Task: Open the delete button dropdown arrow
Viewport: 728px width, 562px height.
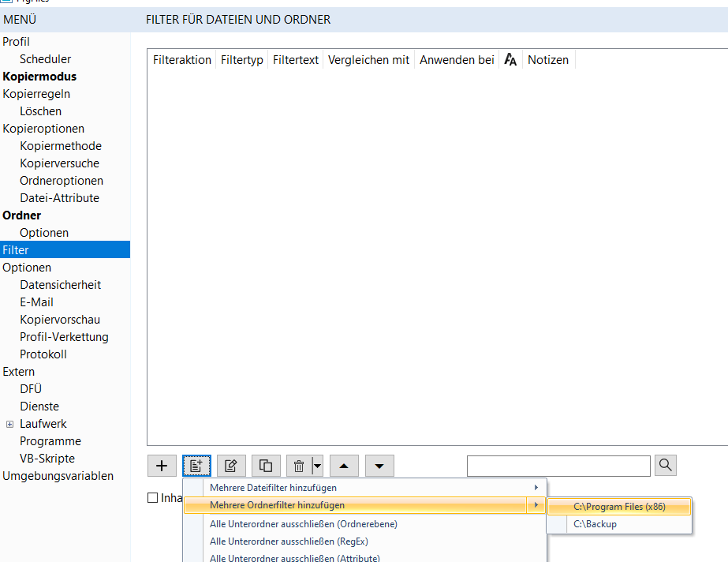Action: coord(317,466)
